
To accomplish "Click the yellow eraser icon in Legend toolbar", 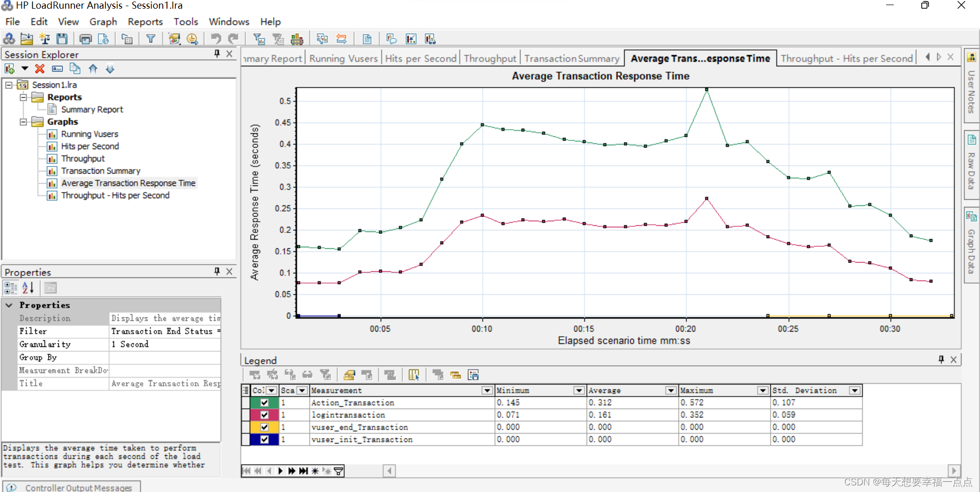I will click(349, 375).
